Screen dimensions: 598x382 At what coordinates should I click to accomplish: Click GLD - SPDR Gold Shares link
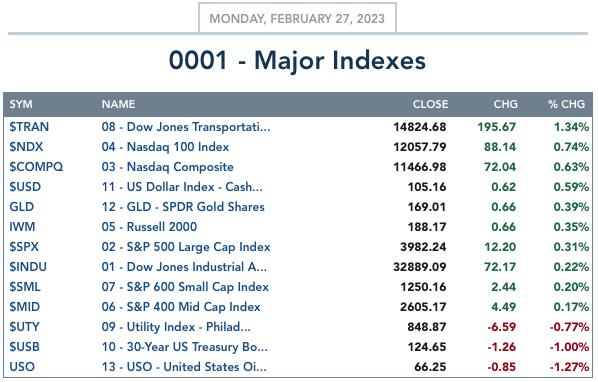(183, 207)
